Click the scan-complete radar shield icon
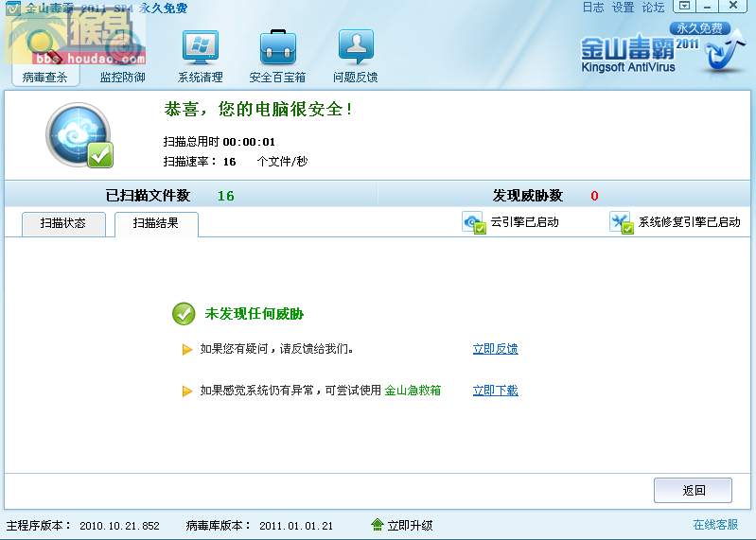This screenshot has width=756, height=540. pos(79,135)
